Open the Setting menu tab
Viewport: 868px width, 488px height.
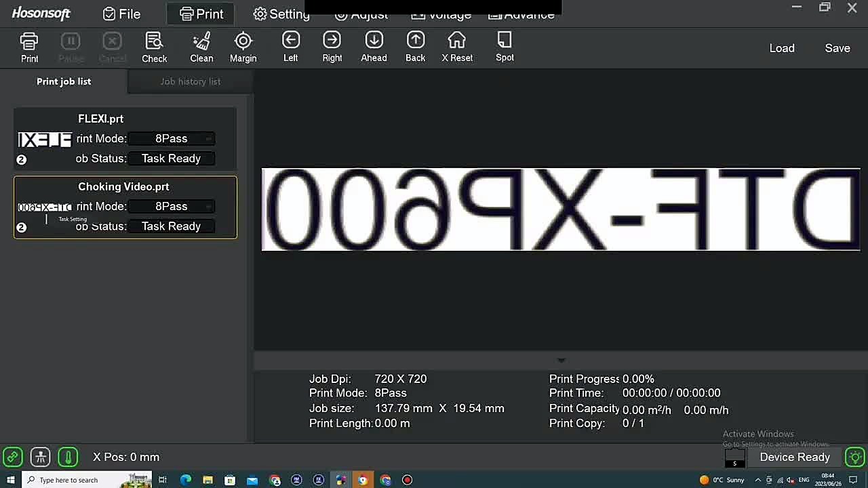[x=281, y=14]
